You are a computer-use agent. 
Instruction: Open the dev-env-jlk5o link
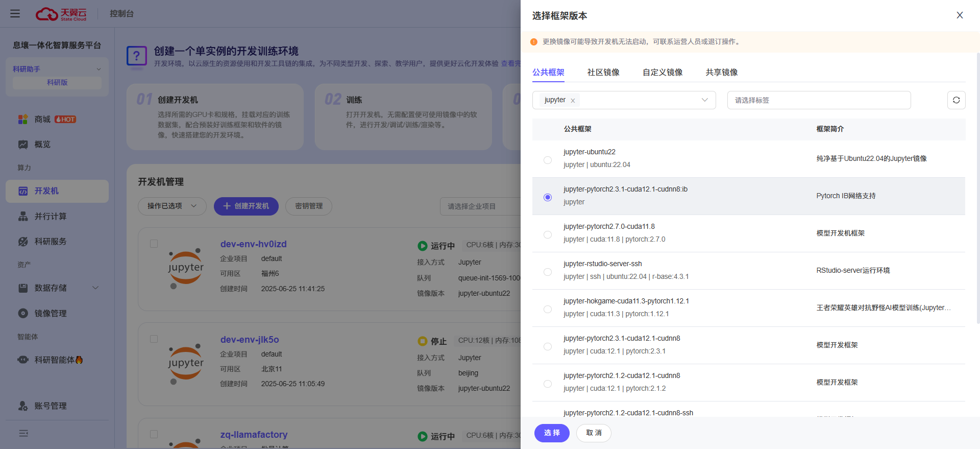tap(250, 340)
